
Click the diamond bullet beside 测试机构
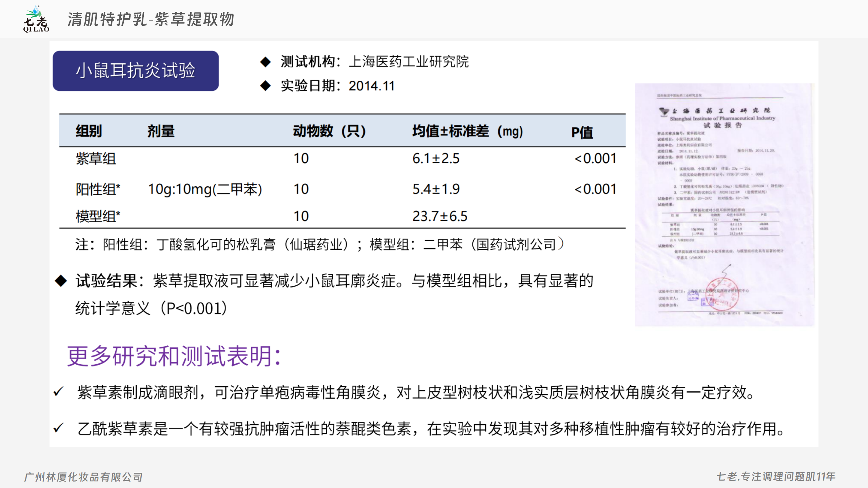(x=265, y=62)
